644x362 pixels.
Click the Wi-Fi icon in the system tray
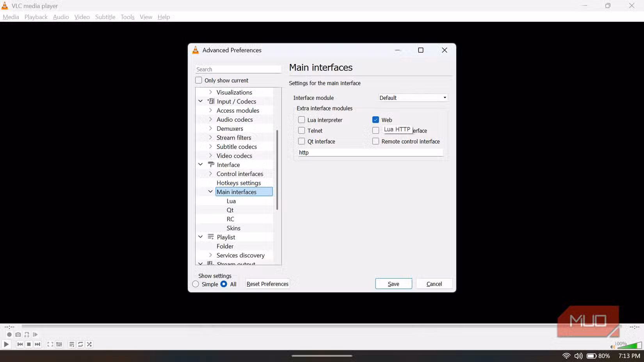566,356
